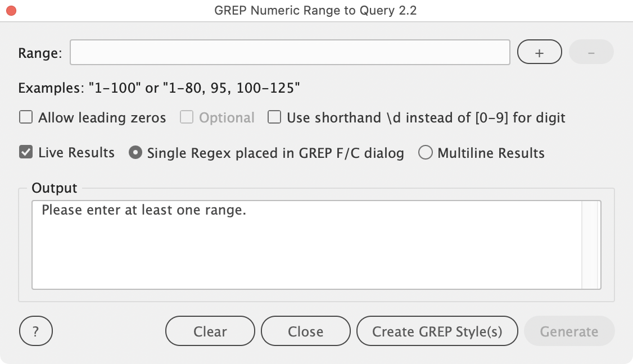This screenshot has width=633, height=364.
Task: Toggle the Optional checkbox
Action: click(187, 117)
